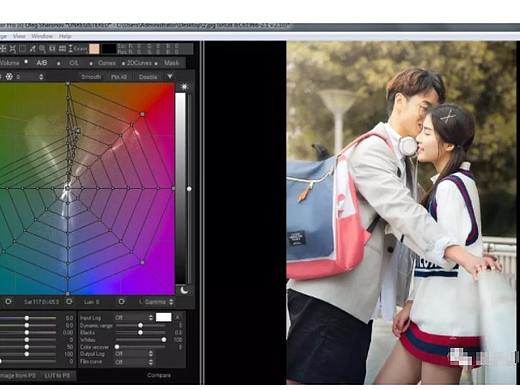The width and height of the screenshot is (520, 390).
Task: Open the dropdown arrow next to Double
Action: pos(170,77)
